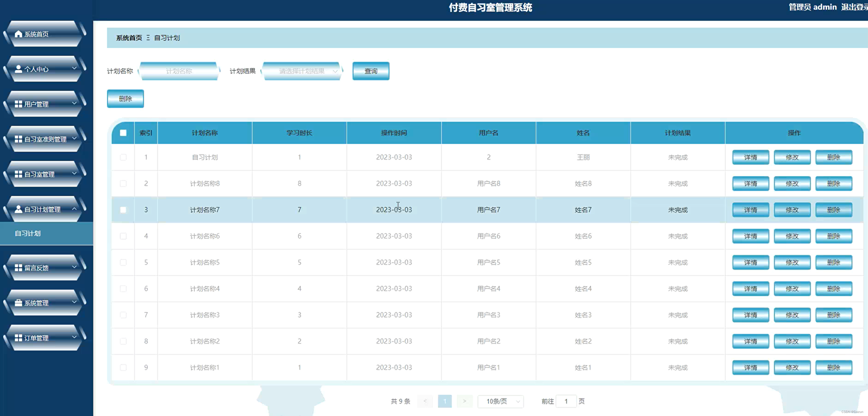
Task: Click the 用户名7 cell
Action: [489, 210]
